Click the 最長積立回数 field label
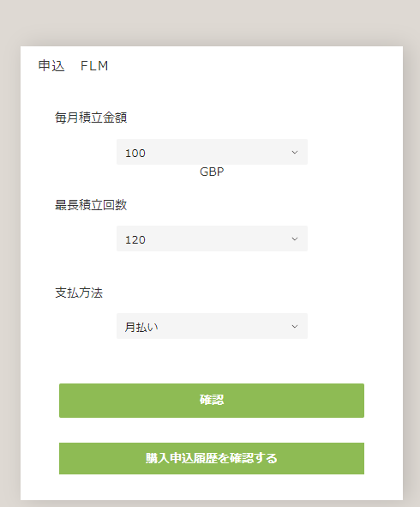 point(91,205)
